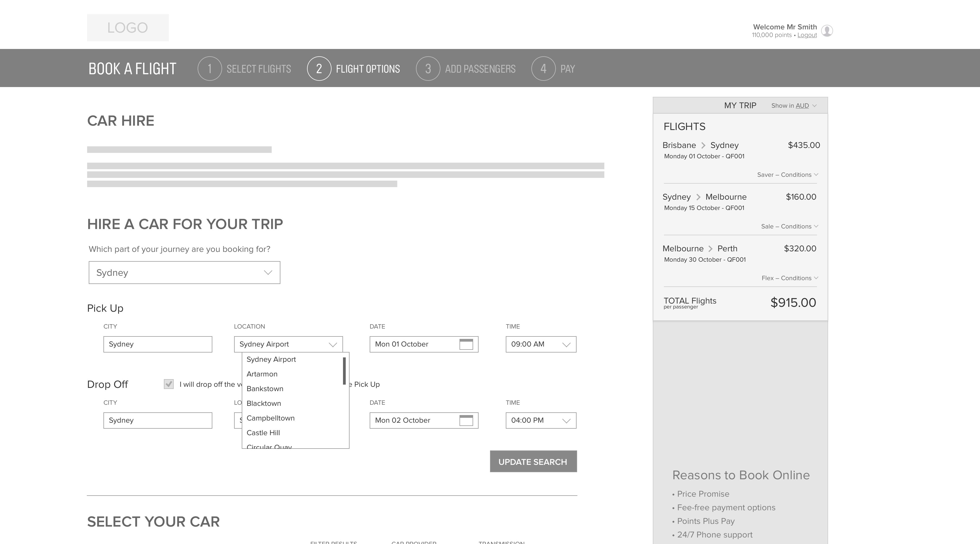
Task: Open the Drop Off time 04:00 PM dropdown
Action: click(x=541, y=421)
